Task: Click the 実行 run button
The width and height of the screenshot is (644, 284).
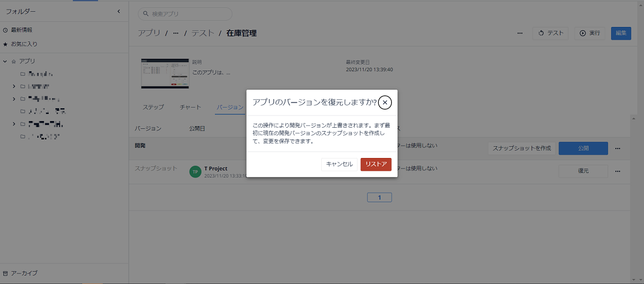Action: pyautogui.click(x=590, y=33)
